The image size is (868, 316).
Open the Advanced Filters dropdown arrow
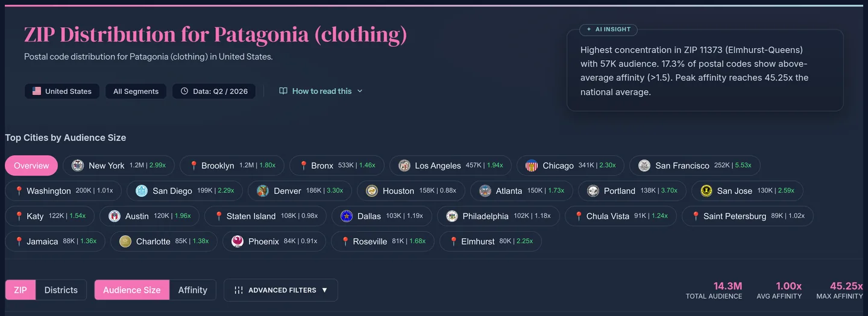(x=325, y=290)
